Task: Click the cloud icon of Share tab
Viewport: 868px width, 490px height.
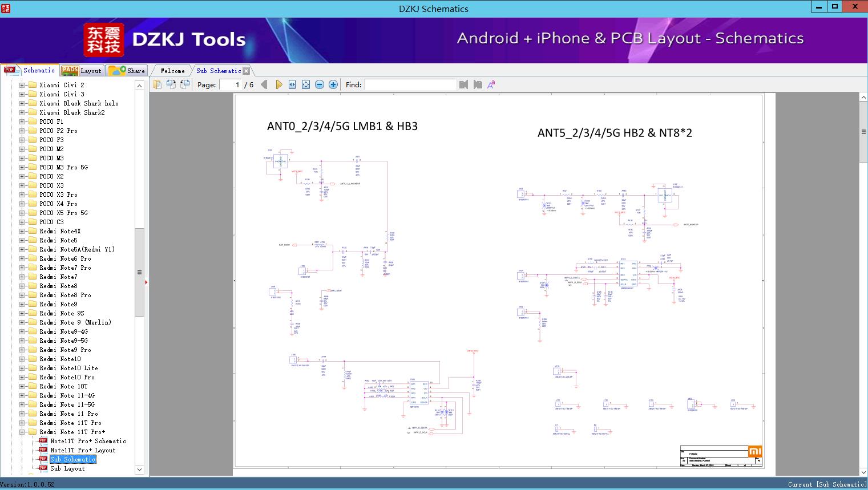Action: pos(117,71)
